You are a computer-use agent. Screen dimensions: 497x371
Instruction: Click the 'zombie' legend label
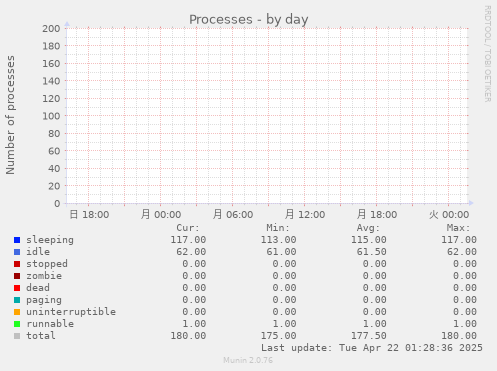[x=44, y=276]
